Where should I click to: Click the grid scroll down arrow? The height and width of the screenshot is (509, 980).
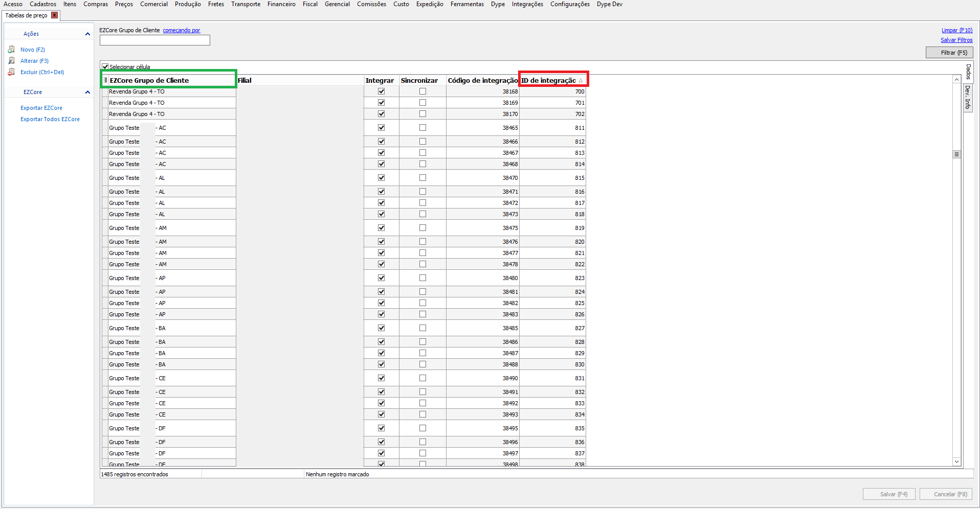tap(956, 461)
